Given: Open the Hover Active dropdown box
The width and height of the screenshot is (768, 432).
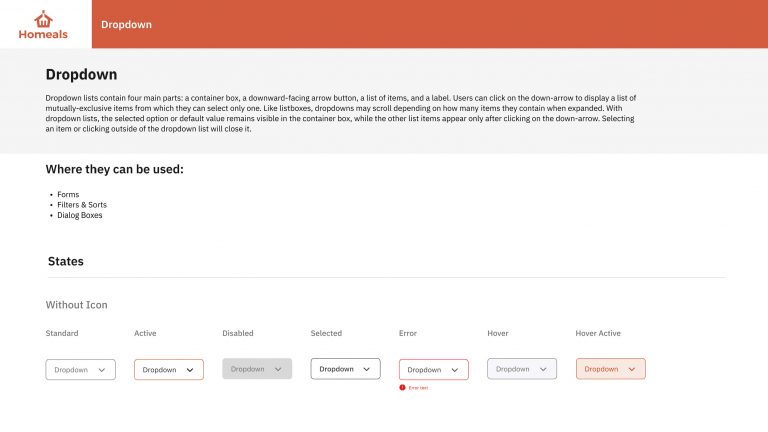Looking at the screenshot, I should [x=611, y=369].
